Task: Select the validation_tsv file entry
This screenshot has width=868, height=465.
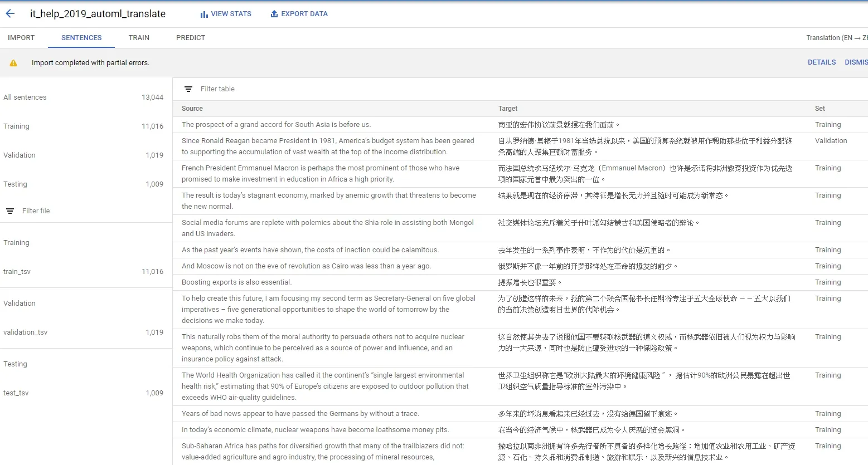Action: click(x=84, y=332)
